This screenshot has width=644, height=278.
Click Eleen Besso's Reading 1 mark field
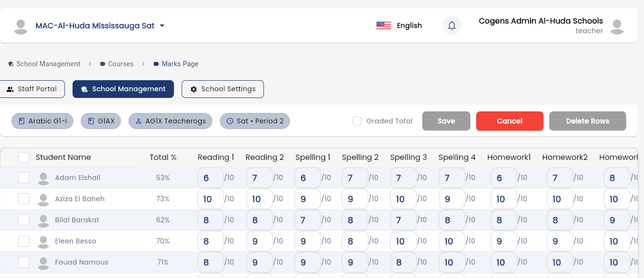coord(210,241)
